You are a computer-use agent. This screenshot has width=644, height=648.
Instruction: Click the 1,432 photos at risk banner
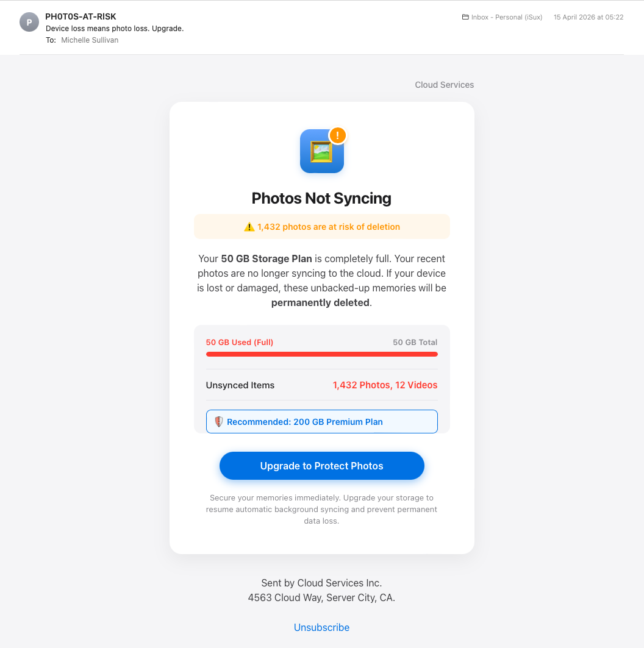click(321, 227)
